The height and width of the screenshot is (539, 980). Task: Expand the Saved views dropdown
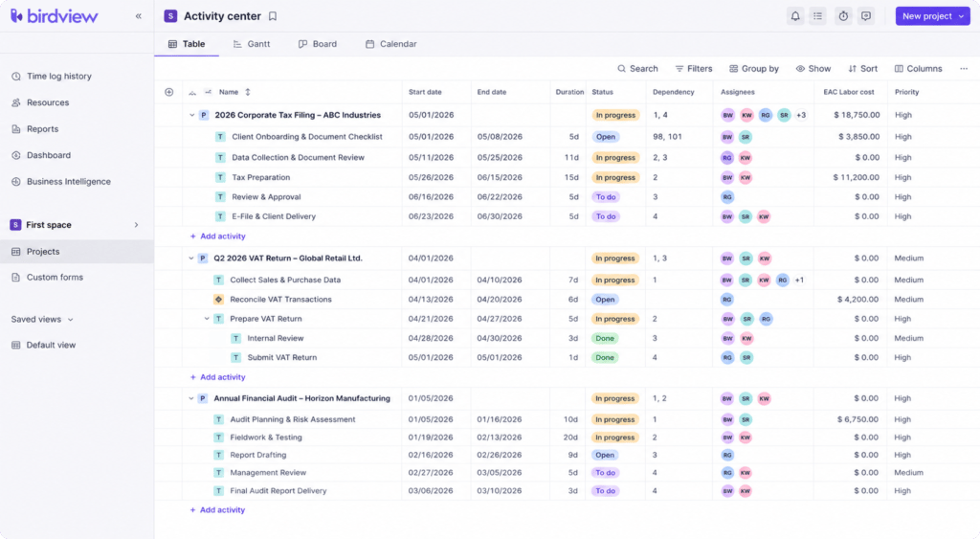click(42, 319)
